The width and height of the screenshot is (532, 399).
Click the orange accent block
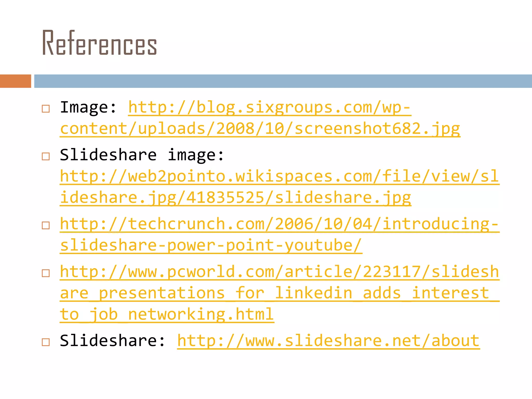pyautogui.click(x=15, y=81)
